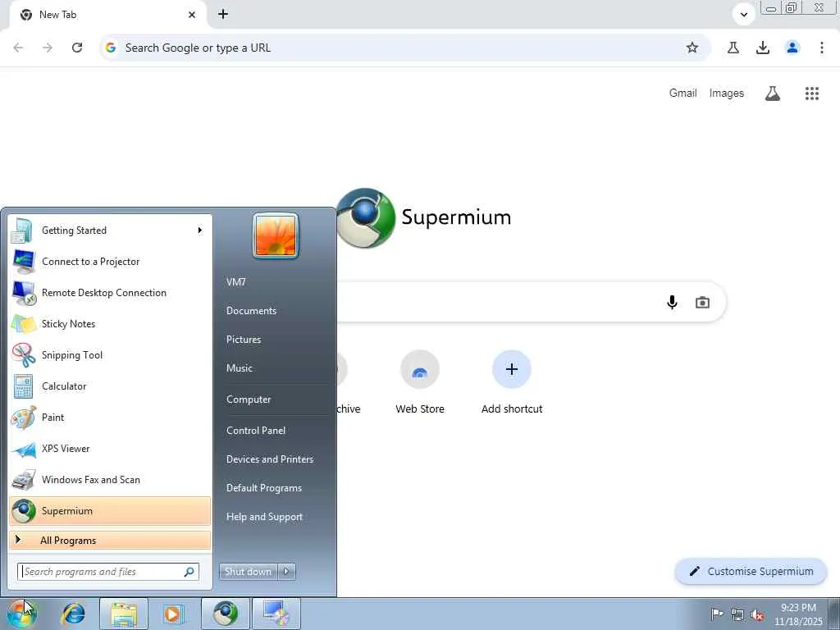Open the browser three-dot menu
This screenshot has height=630, width=840.
(x=821, y=48)
